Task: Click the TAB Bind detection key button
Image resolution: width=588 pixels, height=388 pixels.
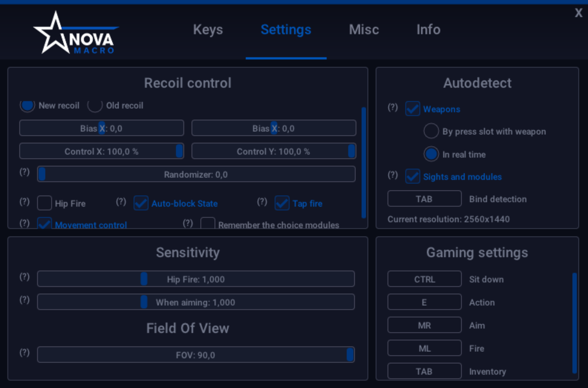Action: 425,199
